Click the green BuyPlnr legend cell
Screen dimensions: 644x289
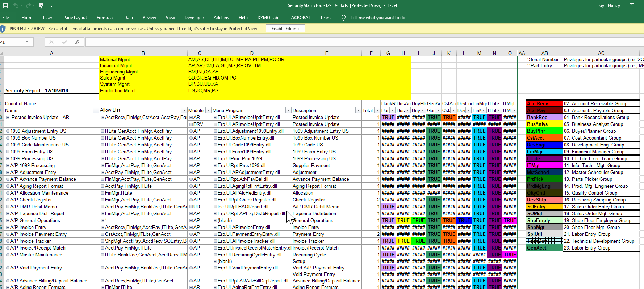pos(544,131)
